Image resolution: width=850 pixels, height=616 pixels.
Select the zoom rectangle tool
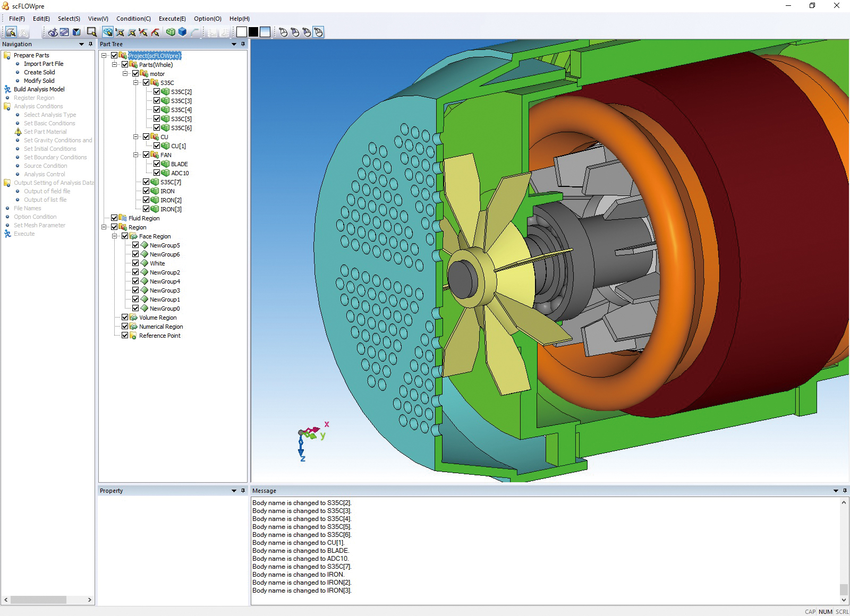(91, 32)
